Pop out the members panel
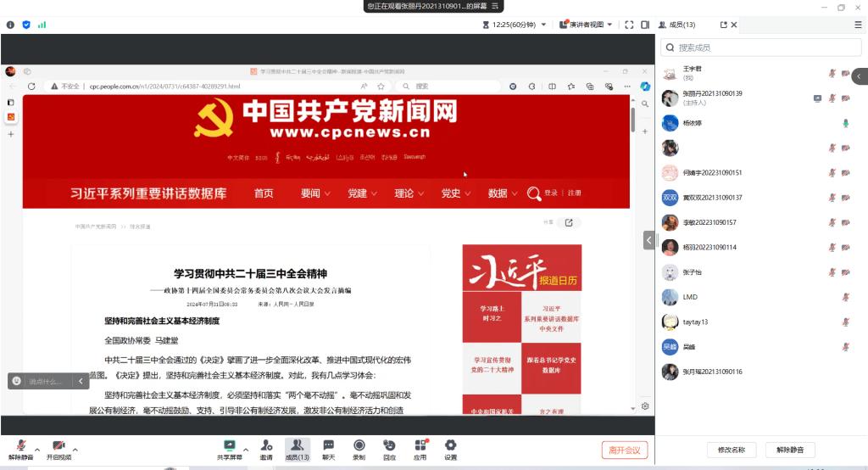868x470 pixels. tap(723, 25)
